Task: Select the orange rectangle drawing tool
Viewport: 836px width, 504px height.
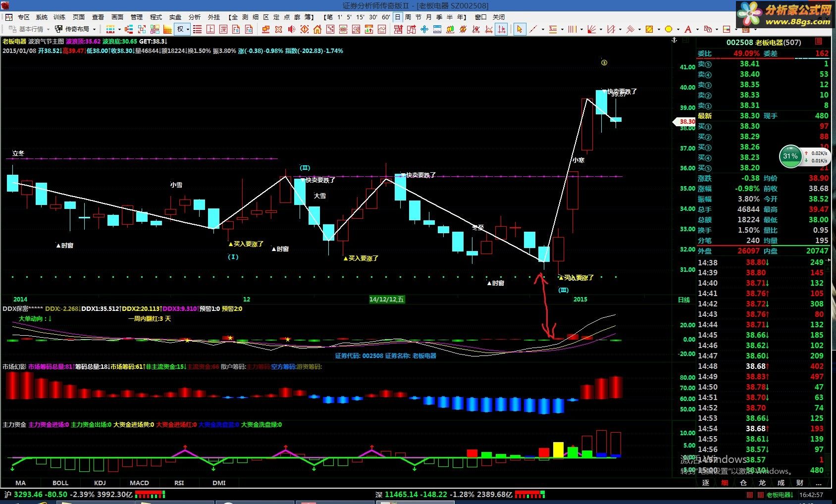Action: pyautogui.click(x=649, y=29)
